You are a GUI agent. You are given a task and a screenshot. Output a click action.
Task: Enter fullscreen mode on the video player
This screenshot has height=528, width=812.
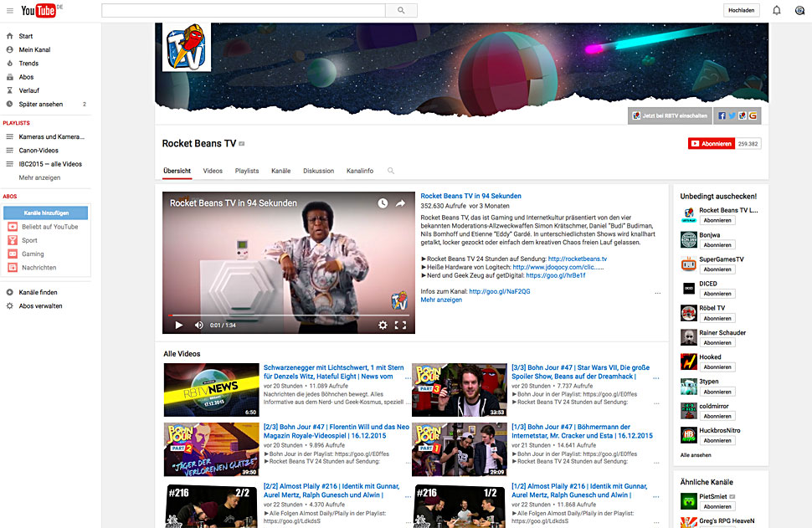(400, 325)
